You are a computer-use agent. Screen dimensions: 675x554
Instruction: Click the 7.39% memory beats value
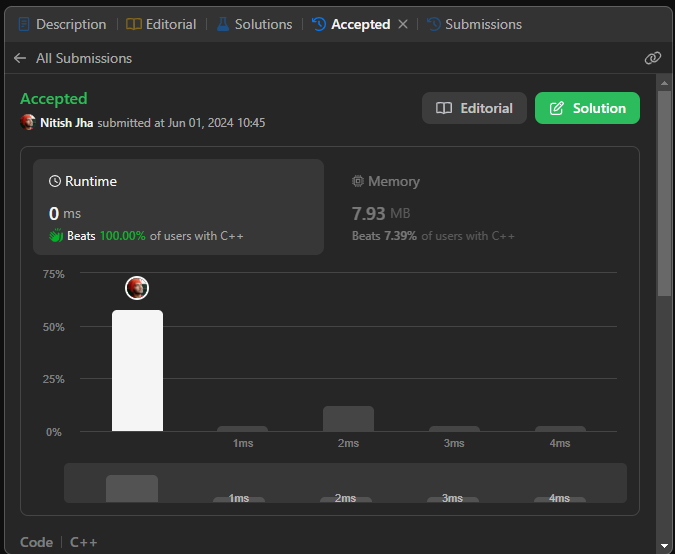400,236
